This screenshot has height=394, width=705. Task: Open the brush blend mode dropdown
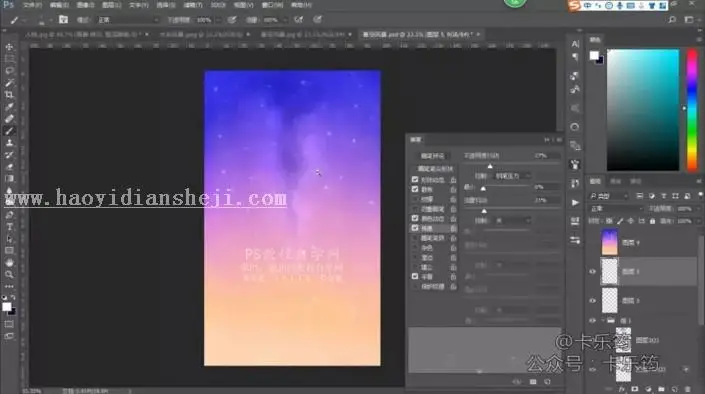point(128,20)
